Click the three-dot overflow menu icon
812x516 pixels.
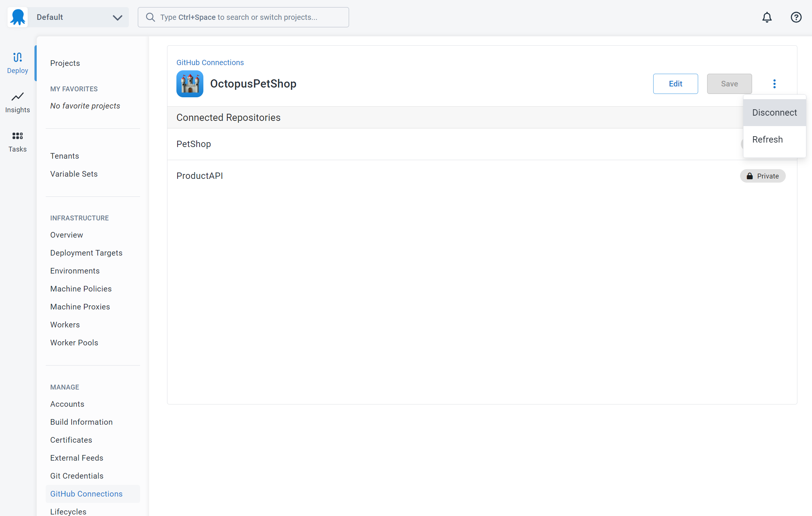pos(774,84)
